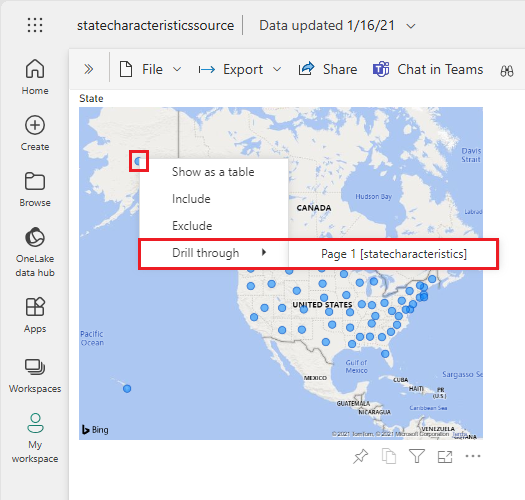Image resolution: width=525 pixels, height=500 pixels.
Task: Open Apps in the sidebar
Action: pyautogui.click(x=35, y=315)
